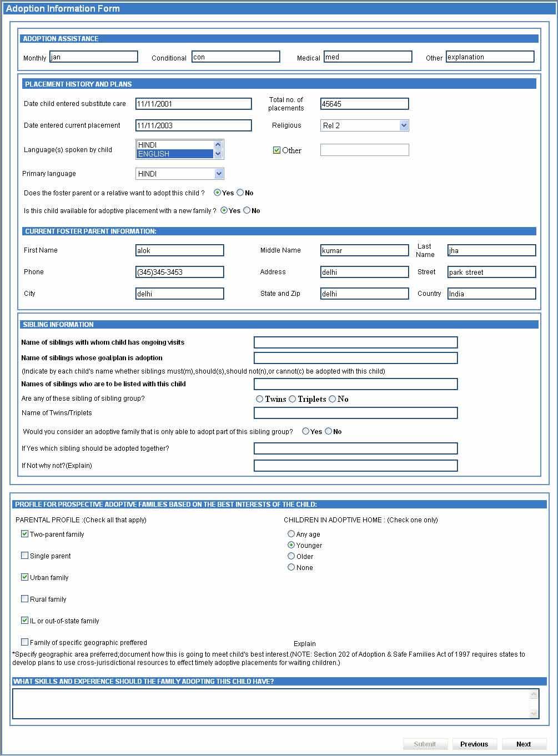Choose No for sibling group type
Screen dimensions: 558x756
pyautogui.click(x=332, y=399)
